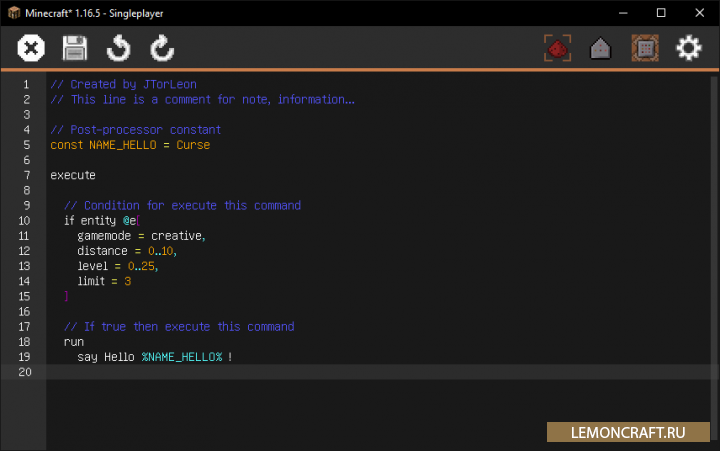Click the gray house-shaped icon
The image size is (720, 451).
tap(600, 48)
